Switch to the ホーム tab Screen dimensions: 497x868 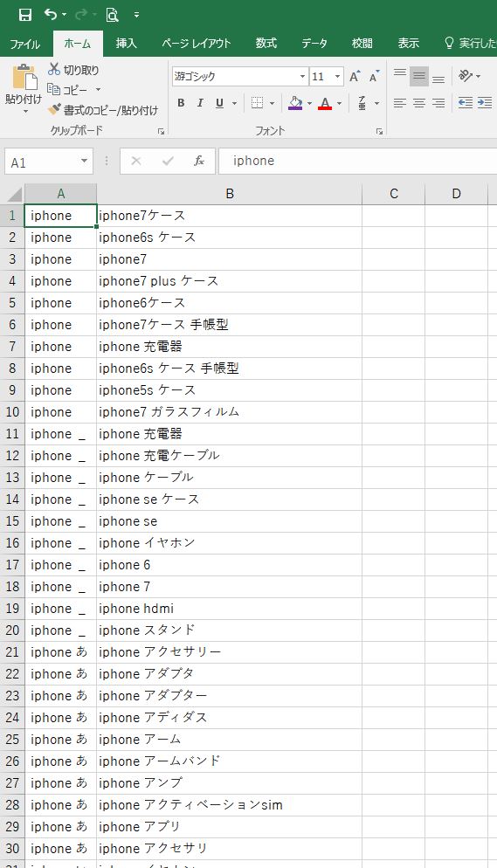[78, 43]
